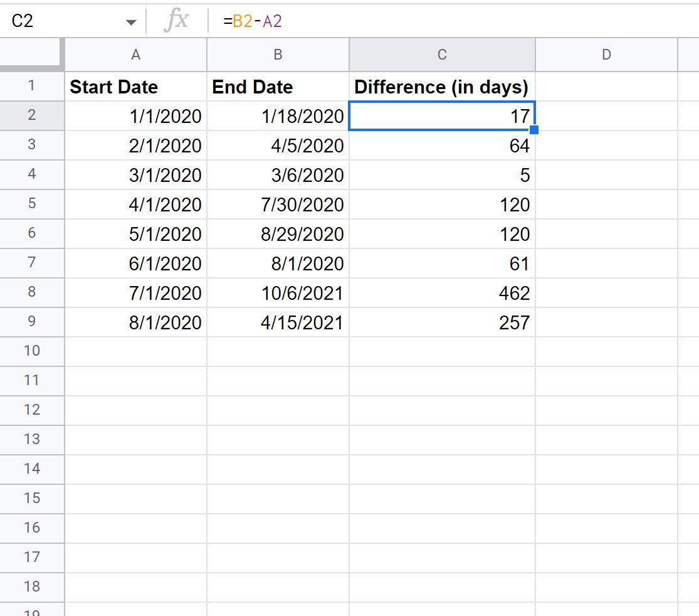Select column D header
Image resolution: width=699 pixels, height=616 pixels.
(606, 55)
